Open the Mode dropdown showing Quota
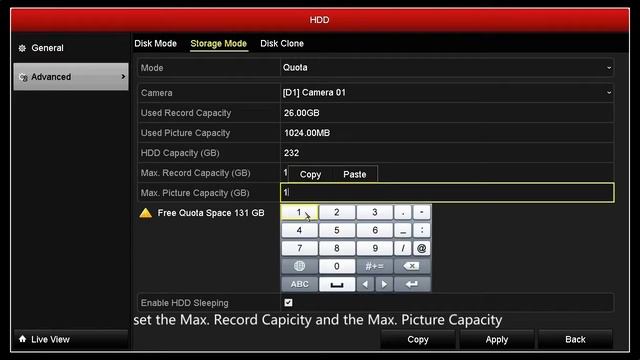Viewport: 640px width, 360px height. pyautogui.click(x=447, y=68)
